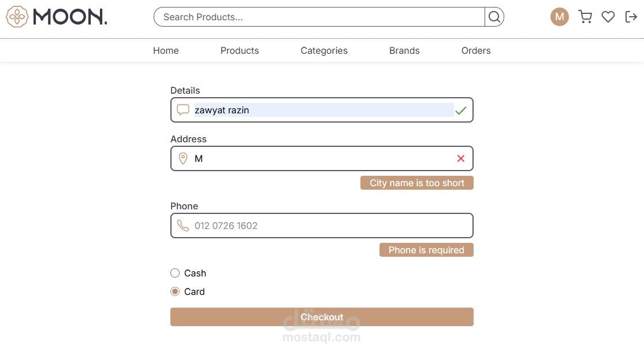
Task: Click the MOON logo icon
Action: point(17,17)
